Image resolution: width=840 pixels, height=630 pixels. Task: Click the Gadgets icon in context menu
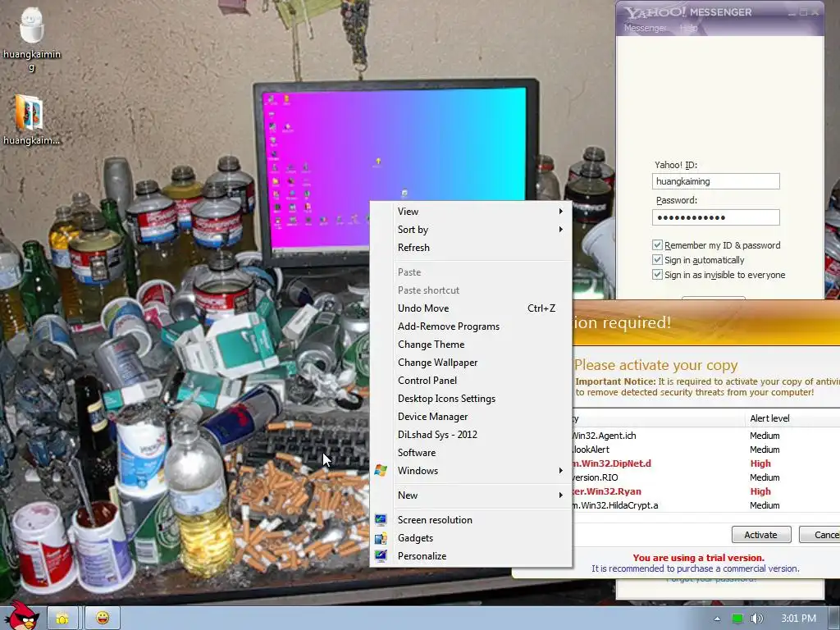click(x=381, y=538)
